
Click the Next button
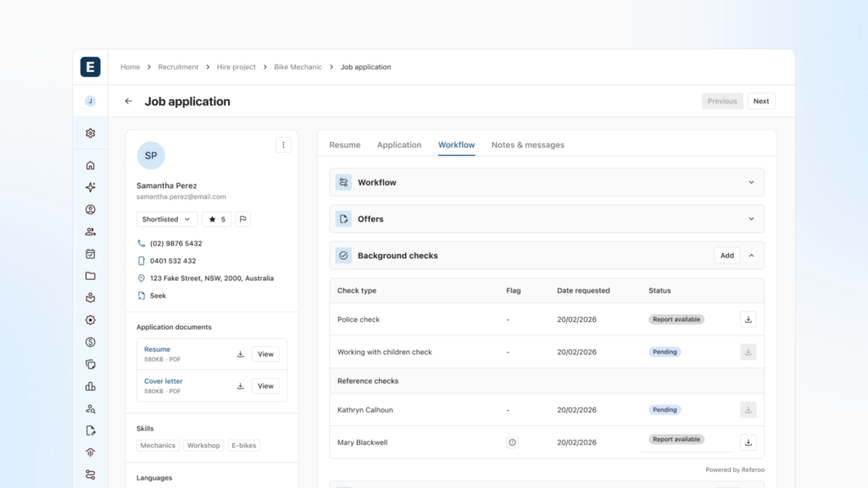(760, 102)
